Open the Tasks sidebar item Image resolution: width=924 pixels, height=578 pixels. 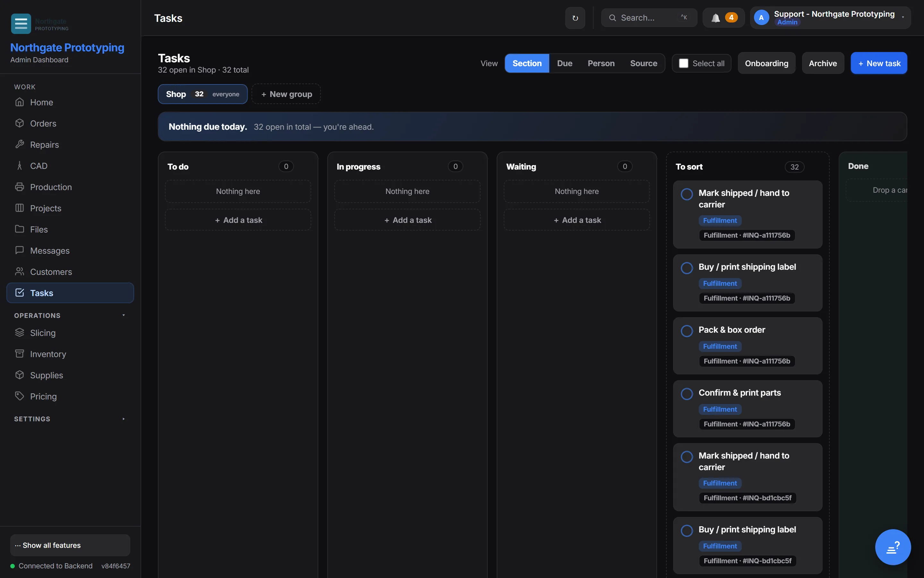coord(70,293)
